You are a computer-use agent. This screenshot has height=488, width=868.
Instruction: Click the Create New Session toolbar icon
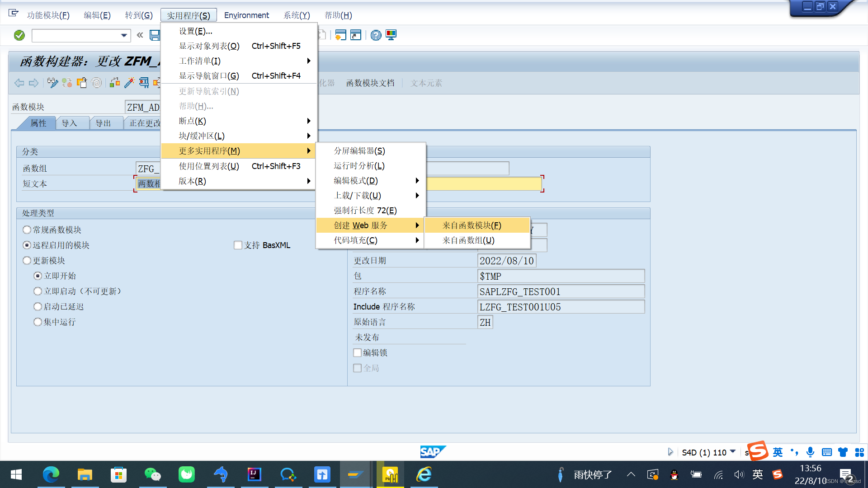[x=340, y=35]
